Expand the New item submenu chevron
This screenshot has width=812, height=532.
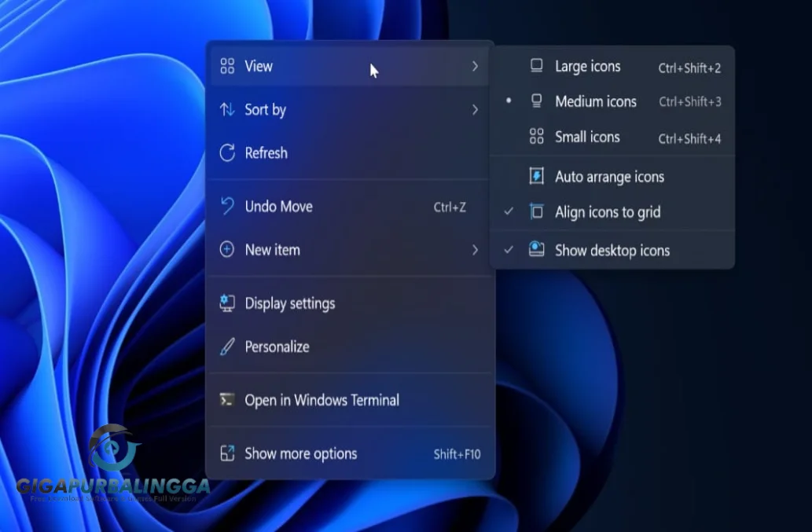475,250
